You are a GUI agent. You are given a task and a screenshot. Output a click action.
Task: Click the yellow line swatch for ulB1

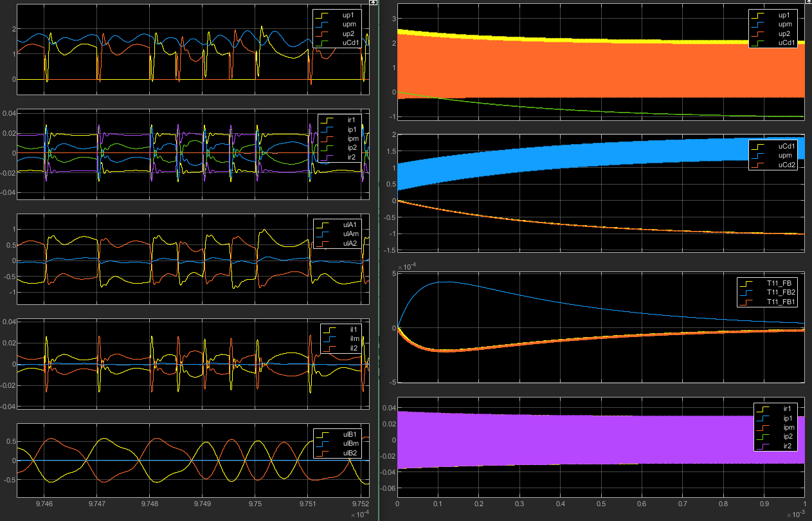pos(323,434)
